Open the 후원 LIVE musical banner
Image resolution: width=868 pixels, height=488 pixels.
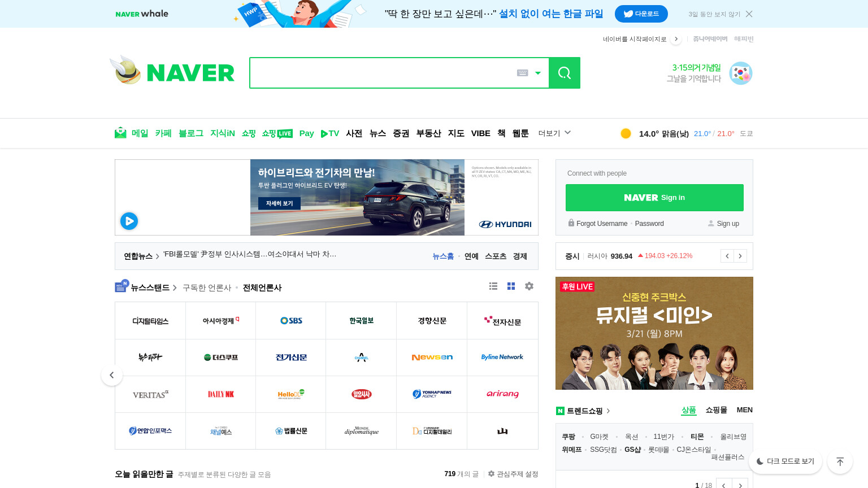tap(654, 333)
